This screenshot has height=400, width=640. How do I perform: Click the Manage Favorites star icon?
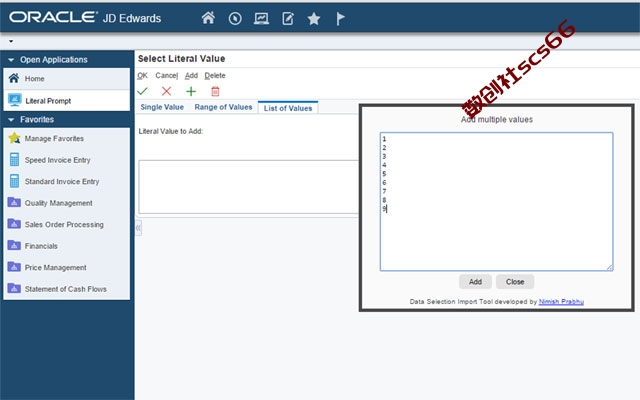tap(14, 138)
